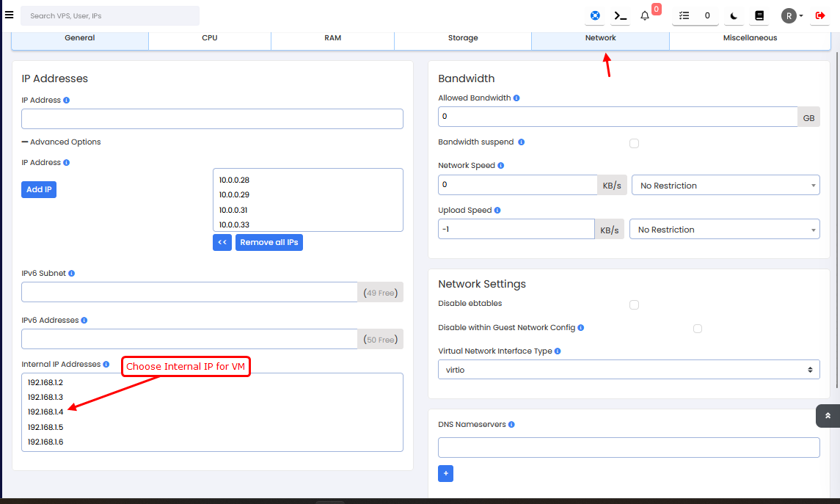Open the task list icon

click(684, 15)
